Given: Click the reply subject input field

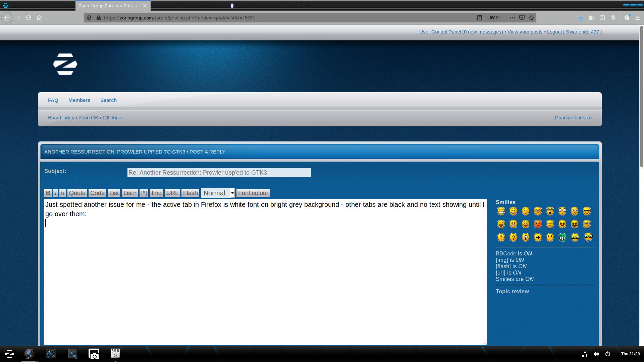Looking at the screenshot, I should click(x=218, y=172).
